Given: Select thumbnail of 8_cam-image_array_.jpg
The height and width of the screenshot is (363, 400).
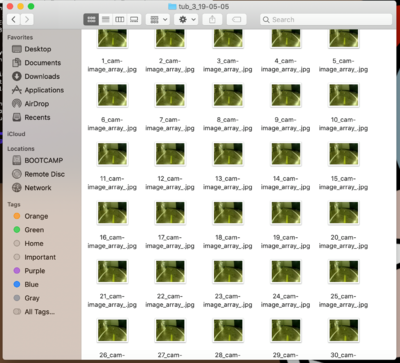Looking at the screenshot, I should point(228,95).
